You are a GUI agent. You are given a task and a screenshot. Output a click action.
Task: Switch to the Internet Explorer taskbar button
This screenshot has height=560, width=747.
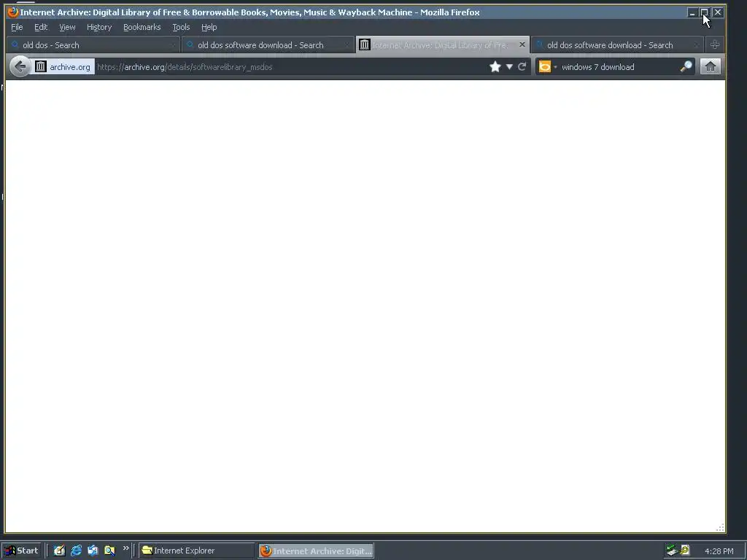[x=197, y=551]
